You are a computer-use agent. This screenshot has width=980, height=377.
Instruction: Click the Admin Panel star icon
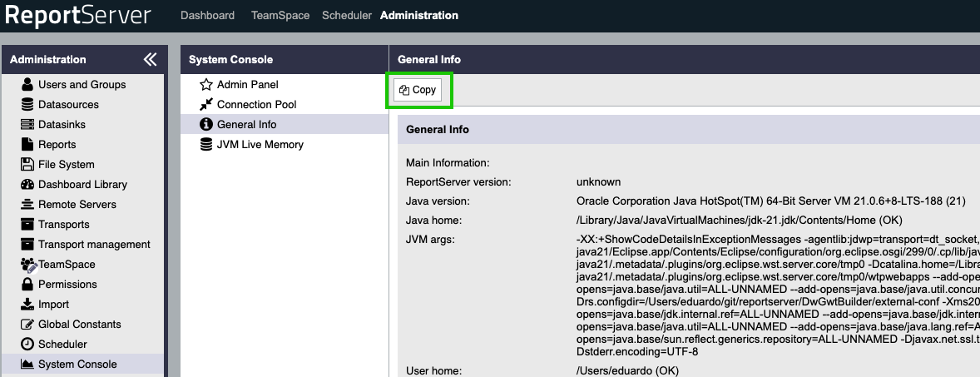[x=206, y=84]
